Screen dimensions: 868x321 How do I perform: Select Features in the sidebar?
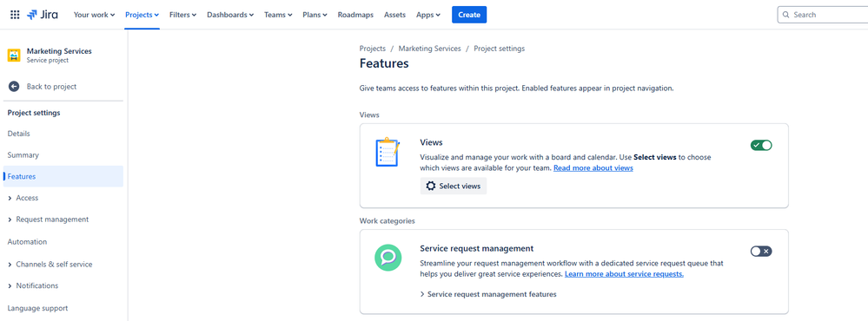click(x=63, y=176)
